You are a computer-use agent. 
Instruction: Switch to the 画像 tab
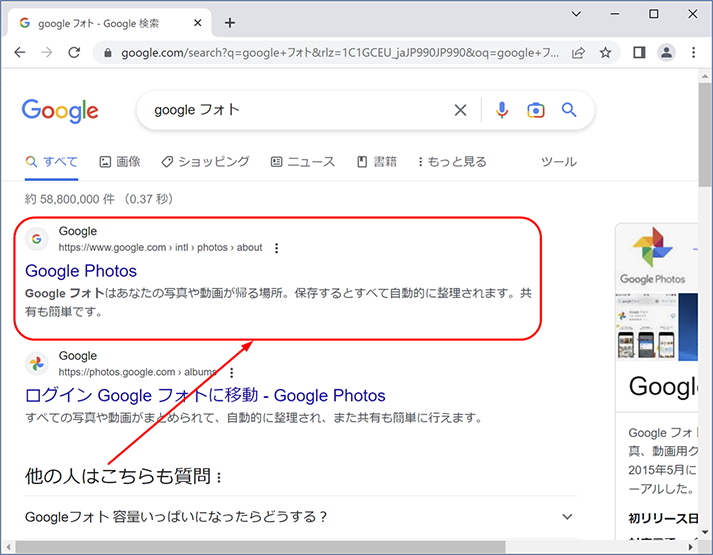[120, 162]
